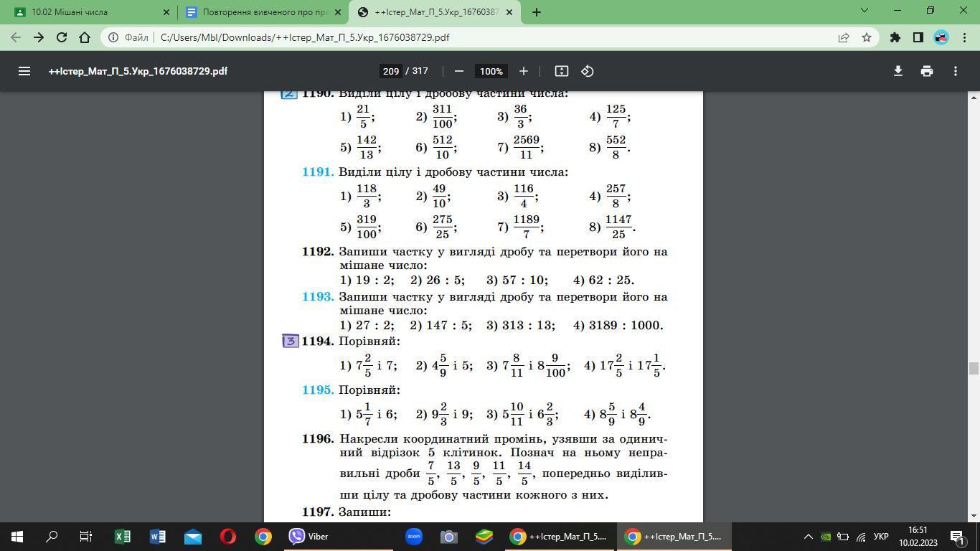
Task: Open network settings in system tray
Action: point(861,537)
